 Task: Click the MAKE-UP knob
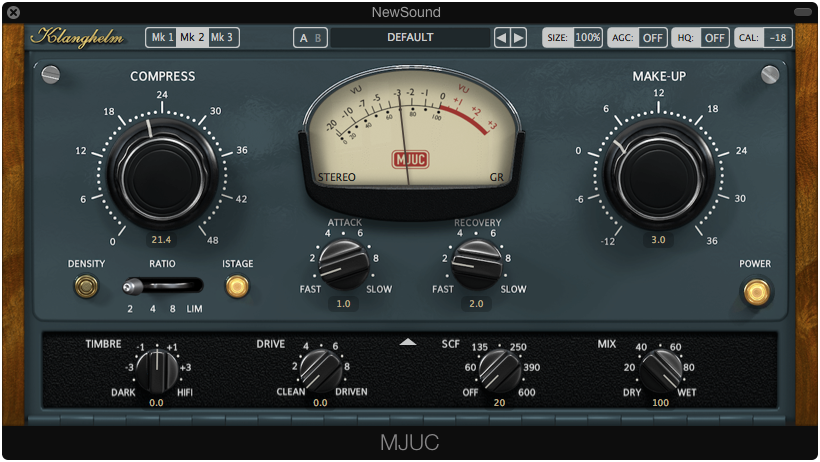[658, 175]
